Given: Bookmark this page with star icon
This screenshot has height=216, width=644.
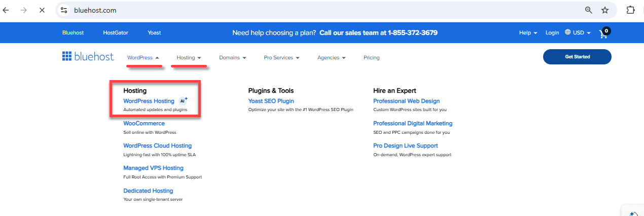Looking at the screenshot, I should tap(605, 10).
